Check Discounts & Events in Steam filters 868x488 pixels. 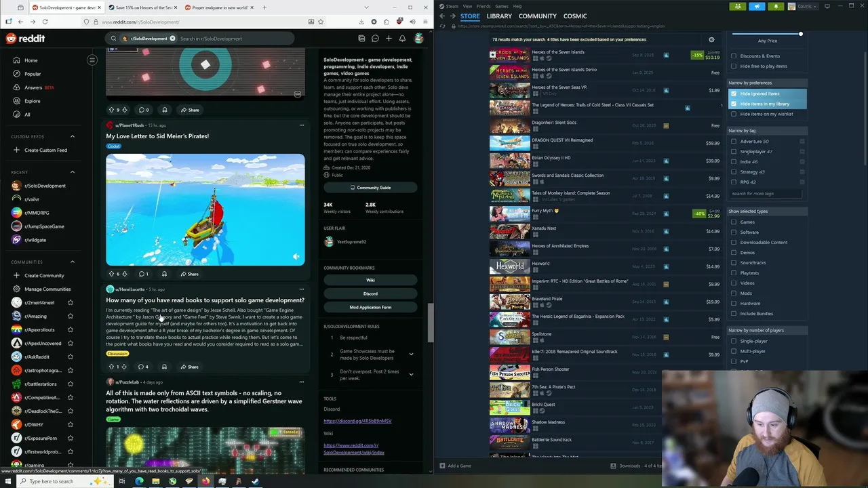point(734,56)
